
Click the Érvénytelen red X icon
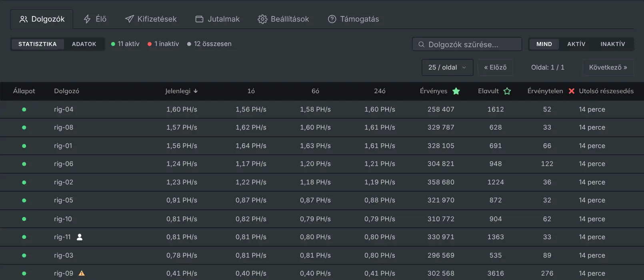click(x=572, y=91)
